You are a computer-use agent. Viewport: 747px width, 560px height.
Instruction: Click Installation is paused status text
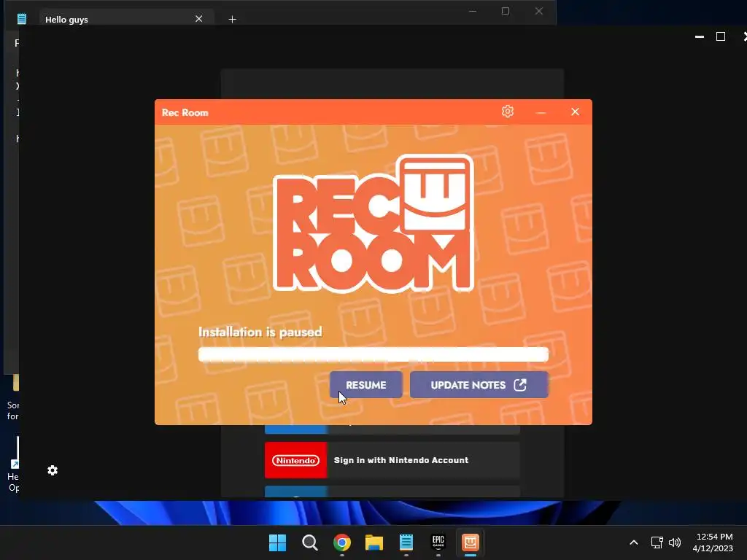[x=260, y=332]
